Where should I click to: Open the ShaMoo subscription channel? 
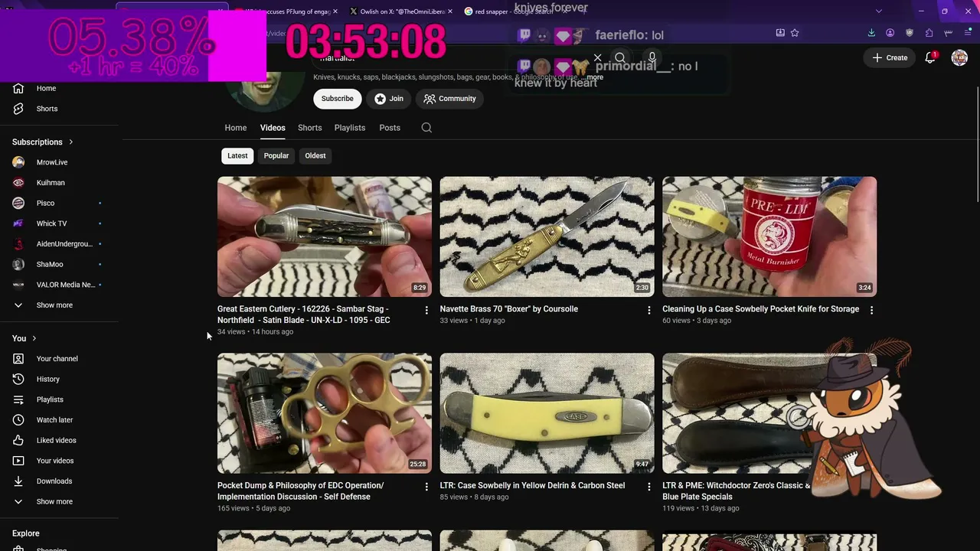pos(50,264)
